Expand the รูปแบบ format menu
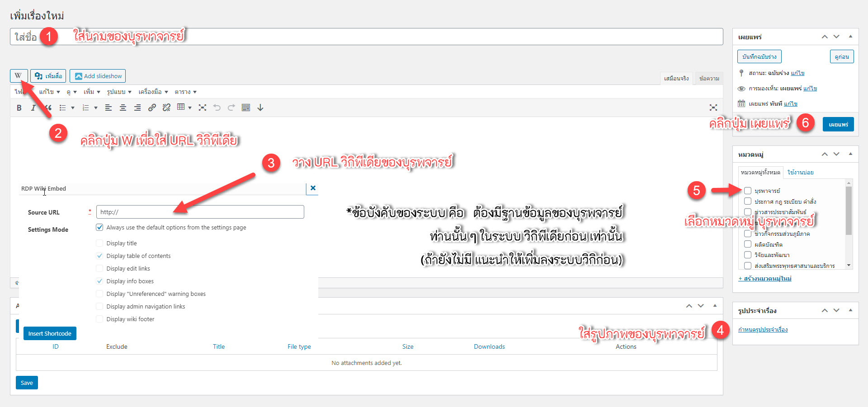This screenshot has height=407, width=868. (119, 92)
